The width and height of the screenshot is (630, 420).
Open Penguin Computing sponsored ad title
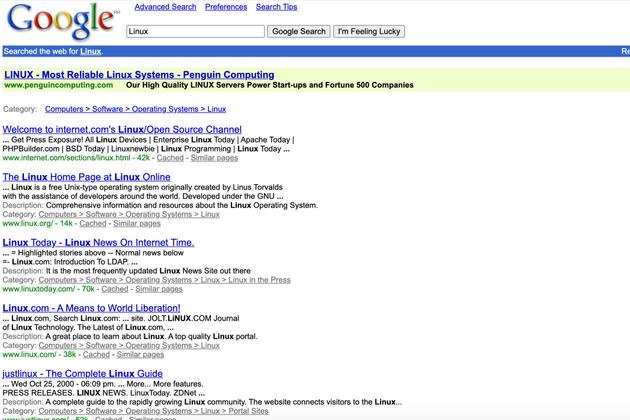pyautogui.click(x=139, y=75)
